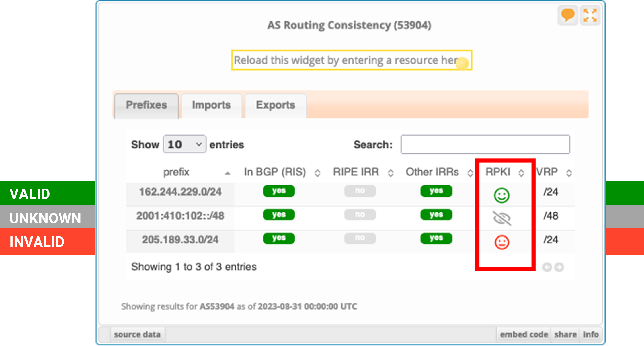The image size is (644, 346).
Task: Open the Show entries count dropdown
Action: [x=184, y=144]
